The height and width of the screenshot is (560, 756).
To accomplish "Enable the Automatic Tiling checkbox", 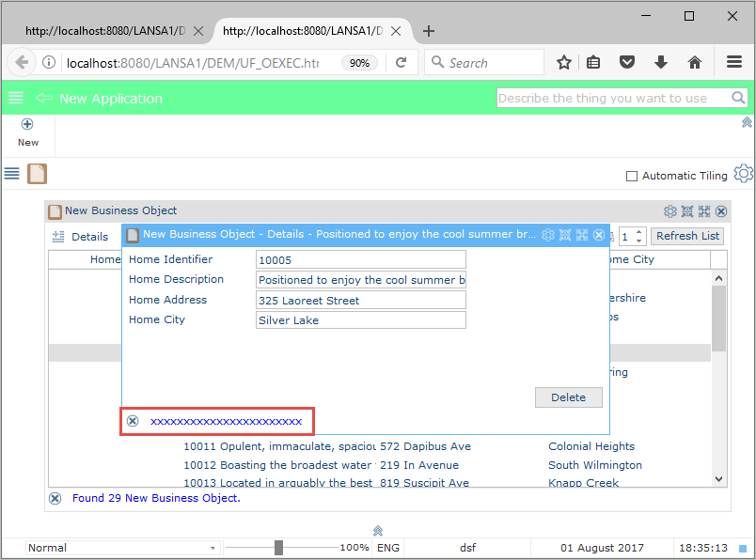I will (631, 176).
